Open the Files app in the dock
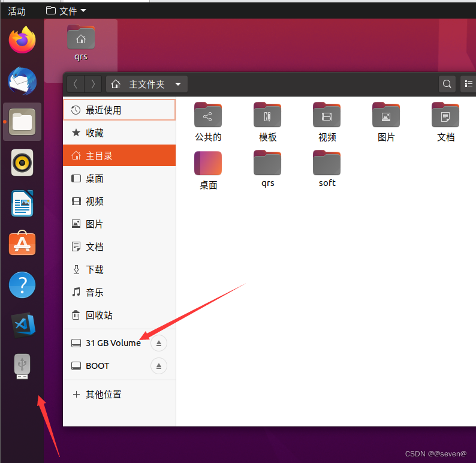This screenshot has width=476, height=463. [x=22, y=122]
